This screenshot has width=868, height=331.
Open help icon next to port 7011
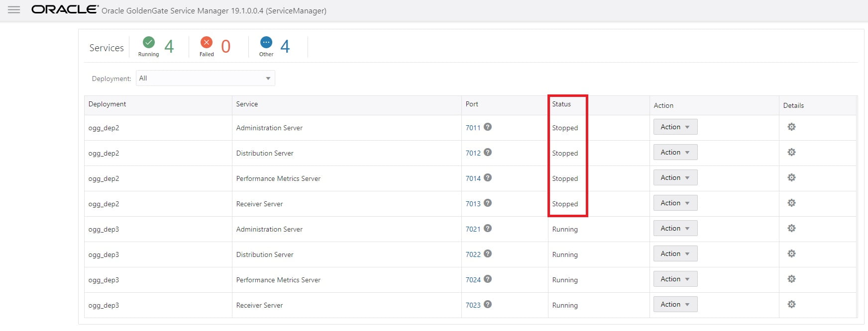488,127
